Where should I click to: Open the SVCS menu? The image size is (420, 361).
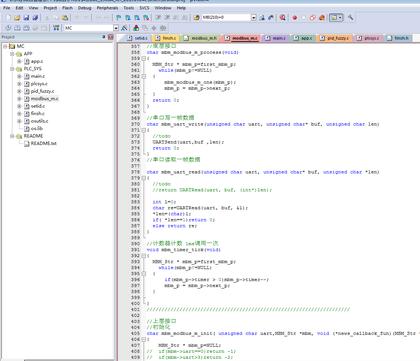[144, 8]
